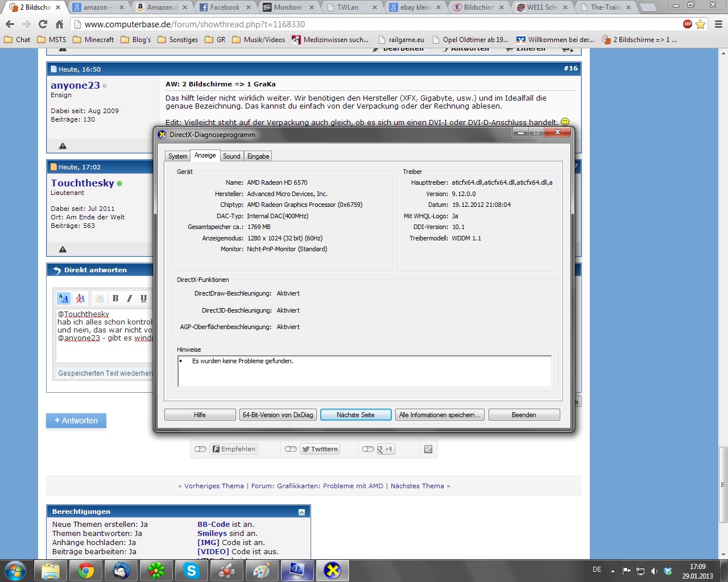Click the browser page vertical scrollbar thumb
This screenshot has width=728, height=582.
click(x=723, y=485)
